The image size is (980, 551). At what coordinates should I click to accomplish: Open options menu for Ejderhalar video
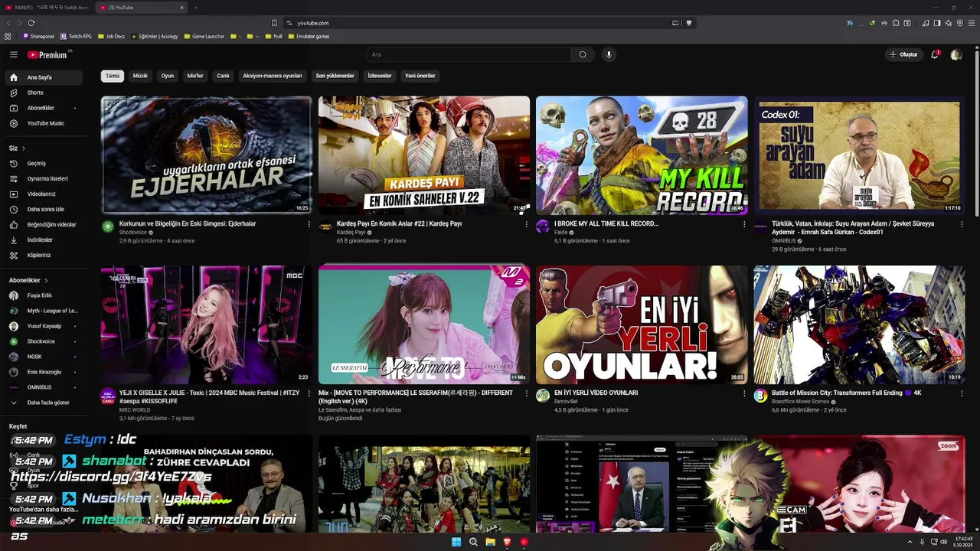point(309,224)
